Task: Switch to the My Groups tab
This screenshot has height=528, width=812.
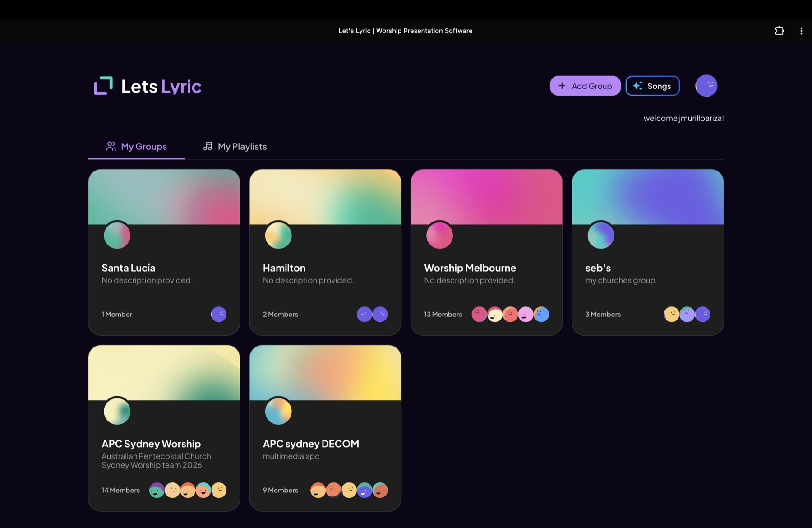Action: click(136, 147)
